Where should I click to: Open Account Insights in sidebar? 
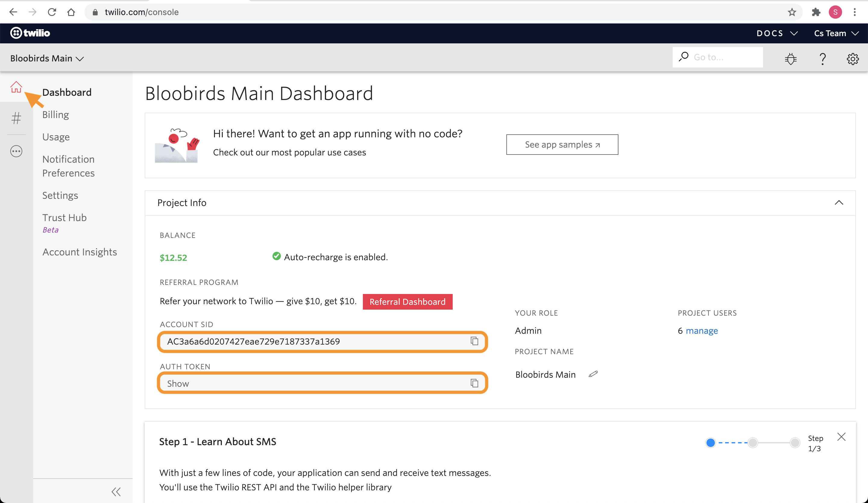[80, 252]
